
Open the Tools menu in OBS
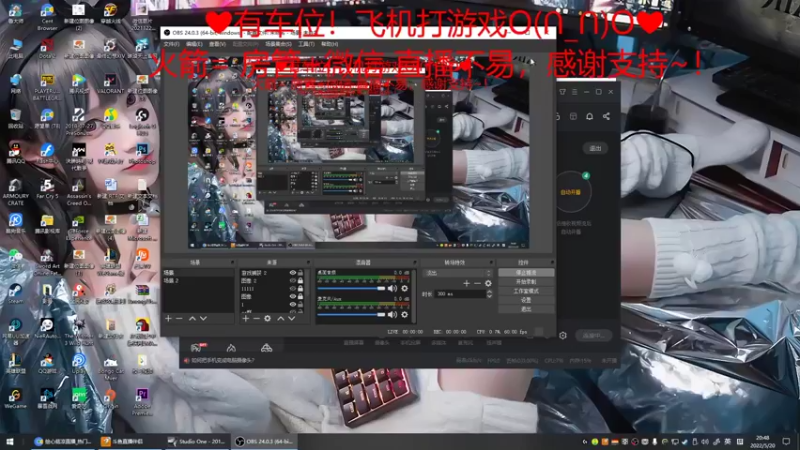tap(306, 44)
